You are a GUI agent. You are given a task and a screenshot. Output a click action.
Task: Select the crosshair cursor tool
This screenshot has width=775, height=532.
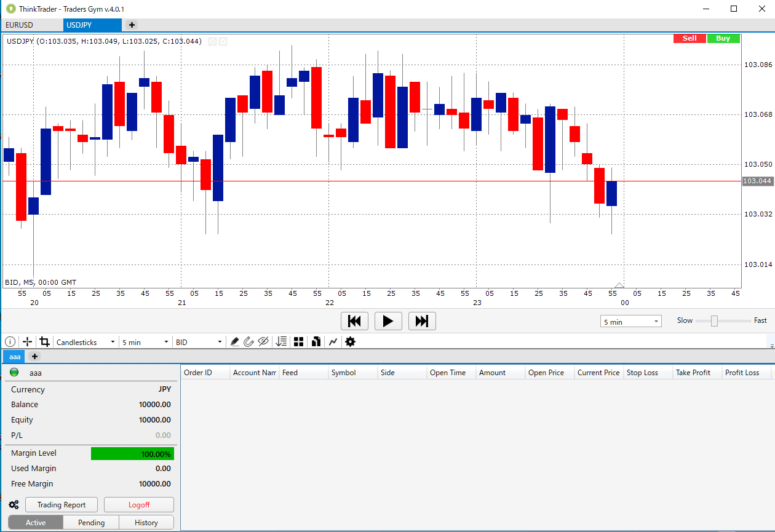(x=27, y=341)
